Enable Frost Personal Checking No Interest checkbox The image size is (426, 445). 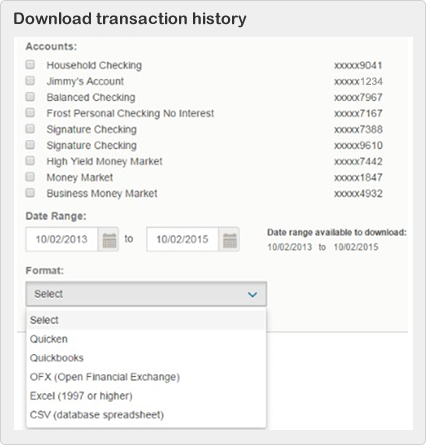30,112
